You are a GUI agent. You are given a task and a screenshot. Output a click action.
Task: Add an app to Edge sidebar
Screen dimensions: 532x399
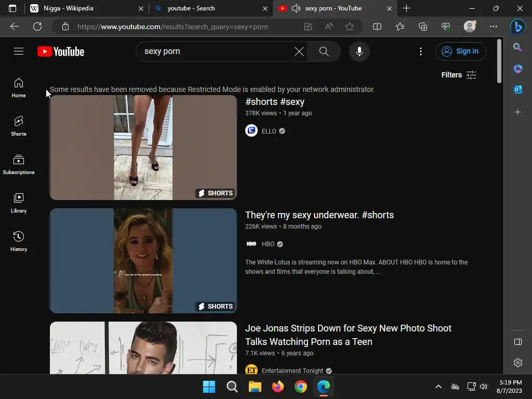pyautogui.click(x=517, y=112)
